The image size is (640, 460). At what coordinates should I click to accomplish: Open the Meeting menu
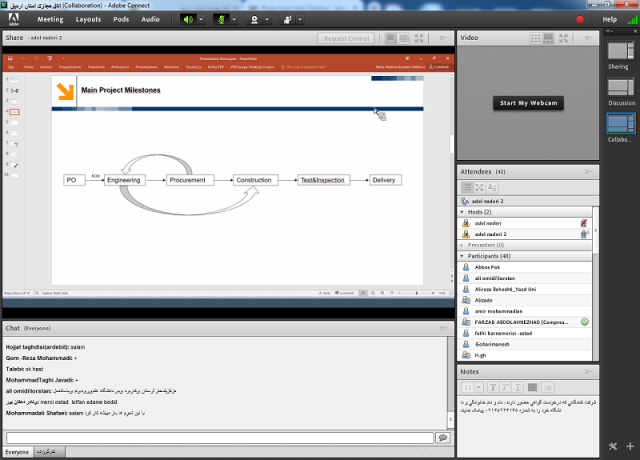50,19
